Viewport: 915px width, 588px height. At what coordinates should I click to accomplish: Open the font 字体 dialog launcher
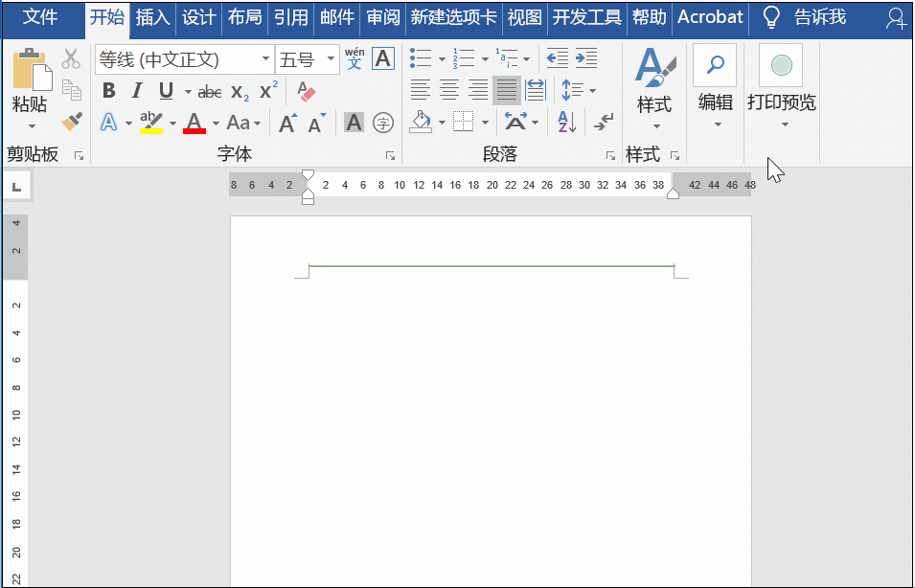coord(390,155)
